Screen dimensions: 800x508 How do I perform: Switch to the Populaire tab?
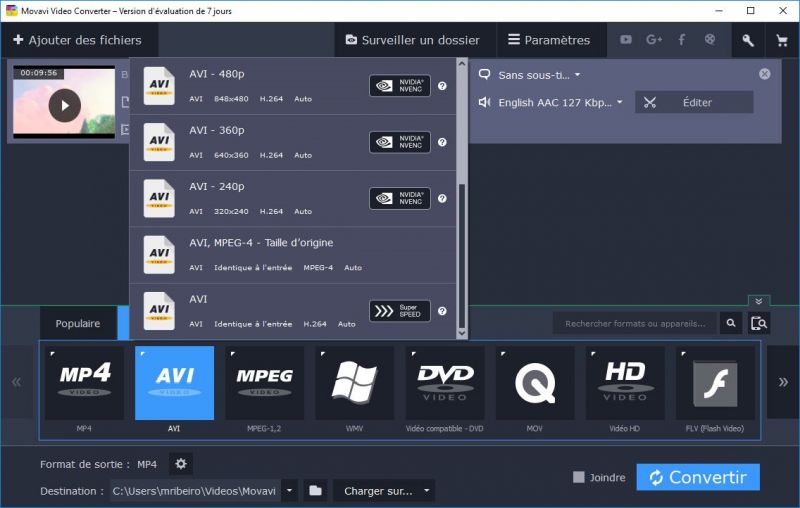pyautogui.click(x=78, y=323)
